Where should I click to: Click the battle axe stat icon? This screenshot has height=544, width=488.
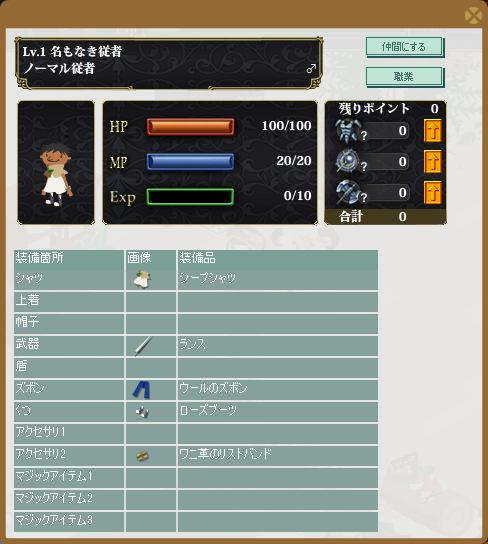point(348,192)
